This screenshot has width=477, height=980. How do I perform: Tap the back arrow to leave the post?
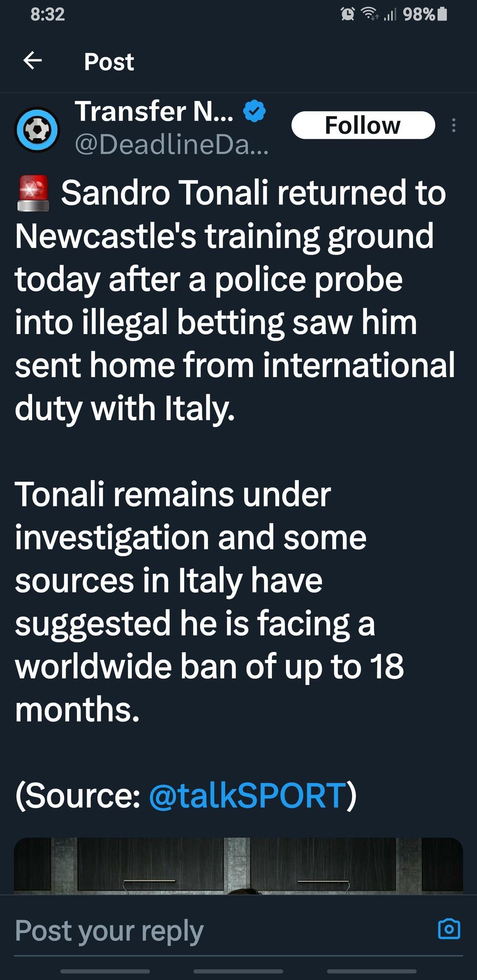point(33,61)
